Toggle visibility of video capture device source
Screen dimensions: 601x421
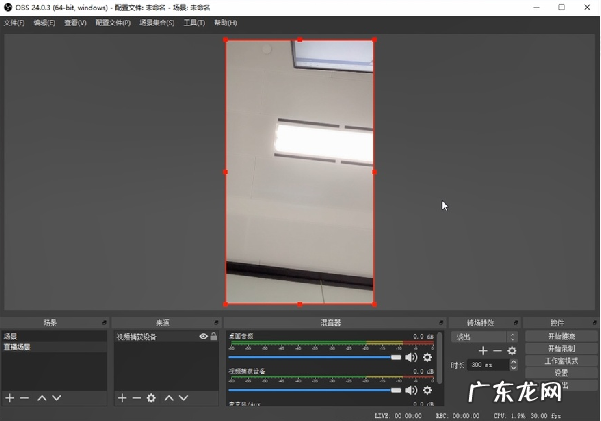[203, 337]
